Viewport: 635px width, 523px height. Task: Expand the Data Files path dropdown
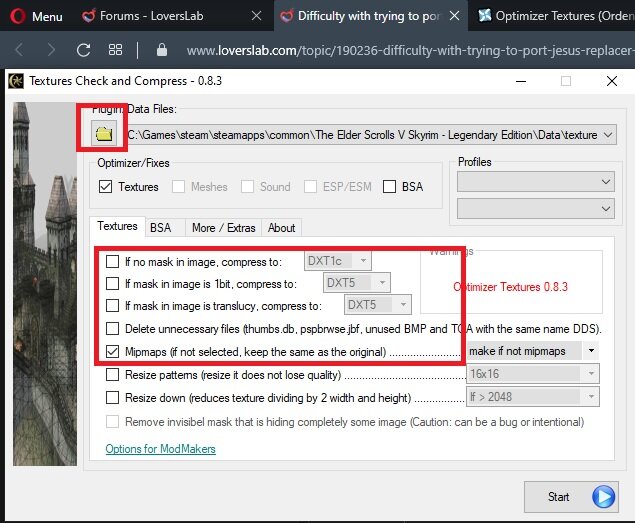[x=608, y=135]
